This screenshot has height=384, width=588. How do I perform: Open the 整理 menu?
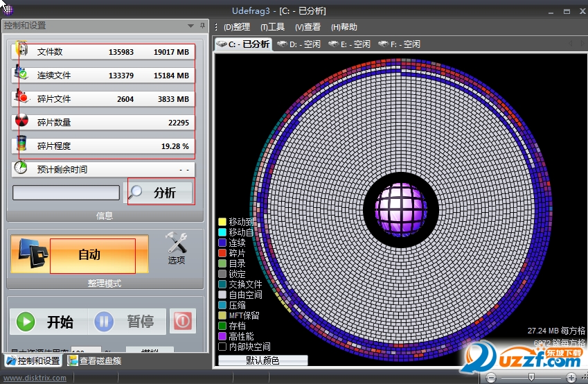click(x=236, y=27)
